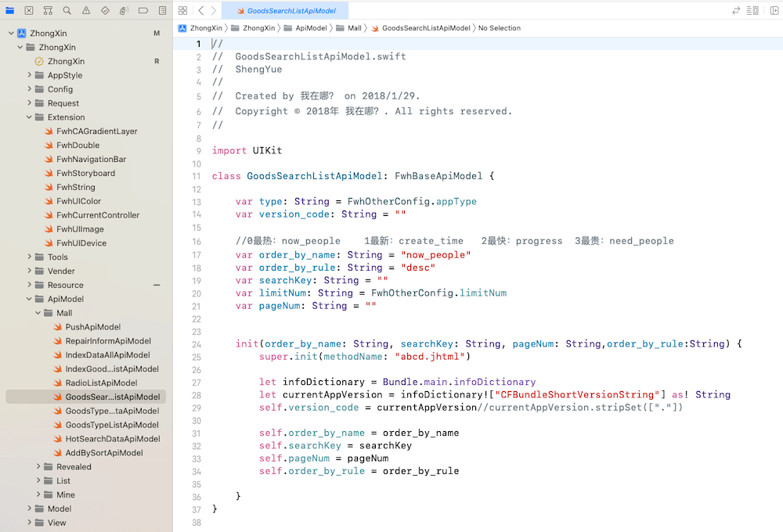Viewport: 783px width, 532px height.
Task: Select the FwhNavigationBar file
Action: pyautogui.click(x=92, y=159)
